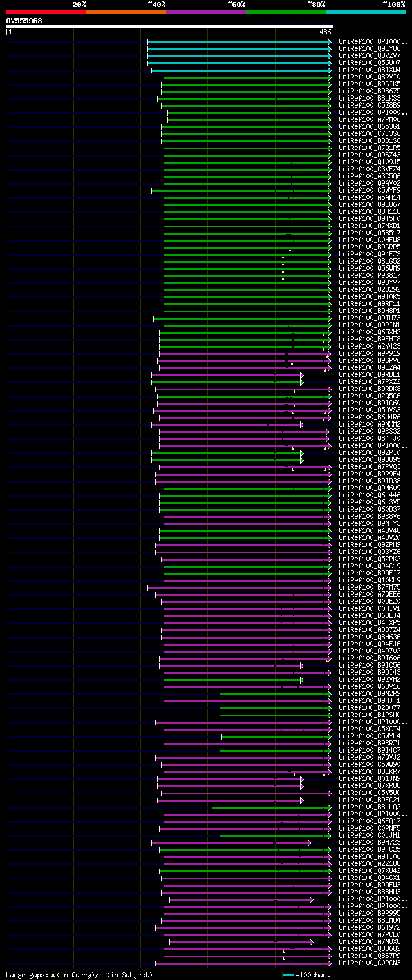
Task: Open hit UniRef100_Q8VZV7
Action: pos(370,55)
